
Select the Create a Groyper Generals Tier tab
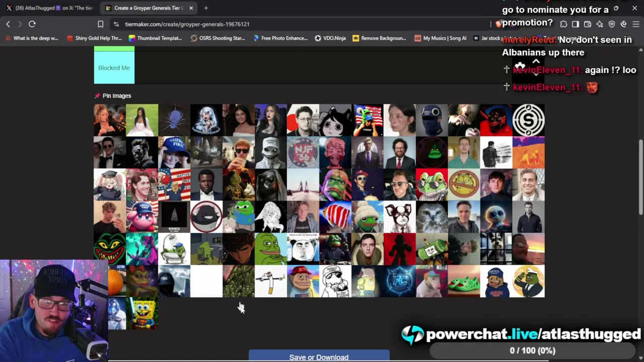pyautogui.click(x=149, y=8)
